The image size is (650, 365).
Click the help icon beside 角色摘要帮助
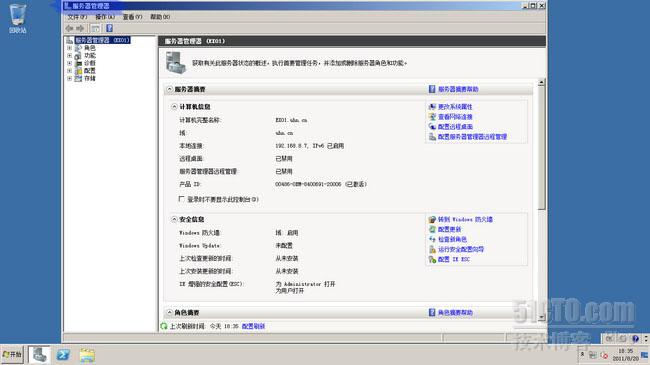click(x=432, y=312)
